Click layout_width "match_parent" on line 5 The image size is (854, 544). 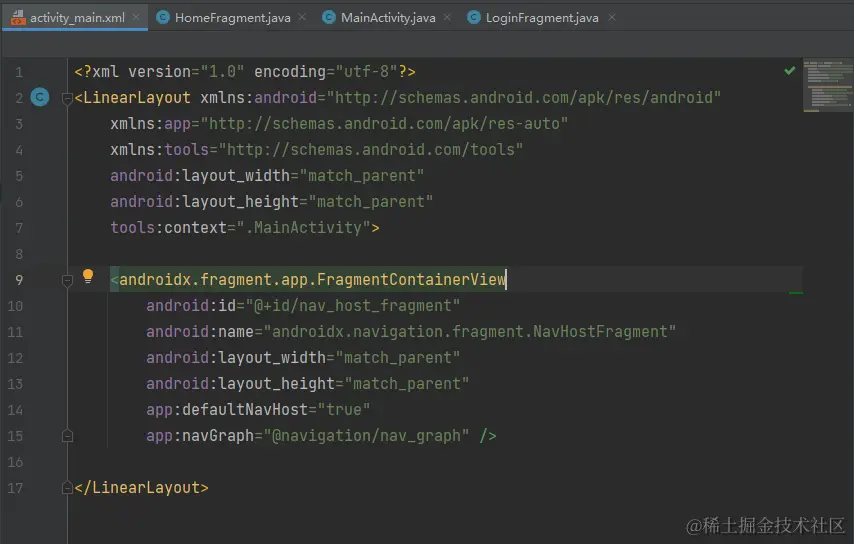tap(362, 175)
